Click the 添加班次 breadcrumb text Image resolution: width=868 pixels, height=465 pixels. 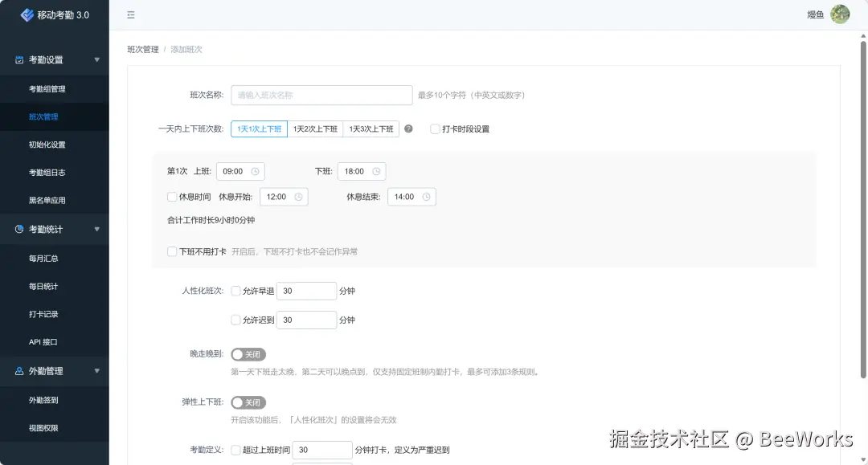click(186, 49)
